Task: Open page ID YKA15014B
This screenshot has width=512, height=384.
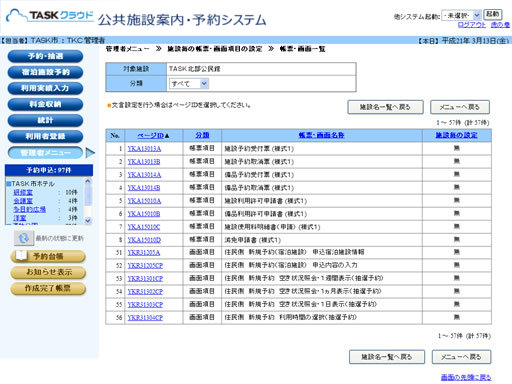Action: [144, 188]
